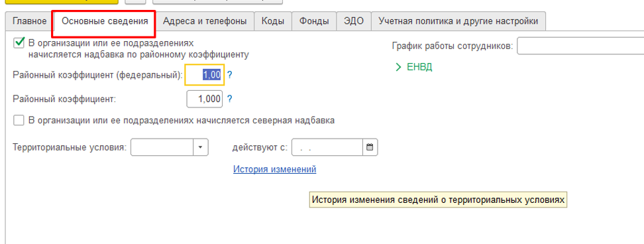
Task: Click the действуют с date field
Action: (x=327, y=147)
